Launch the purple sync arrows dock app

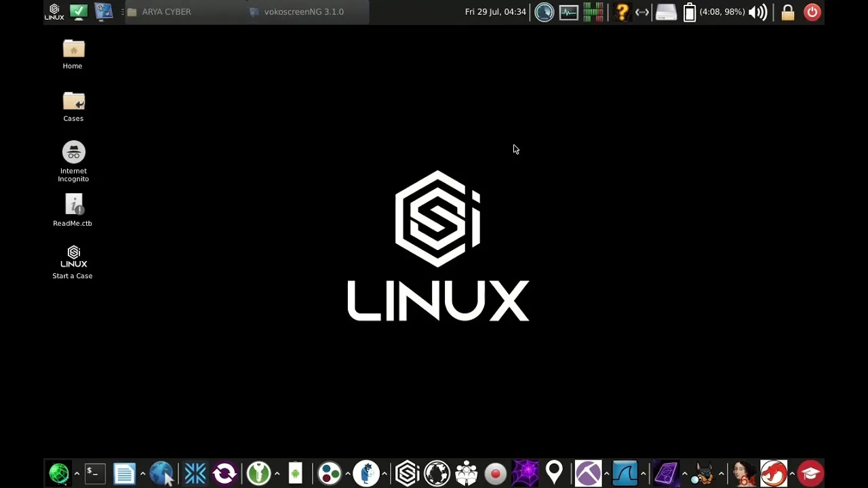(224, 473)
